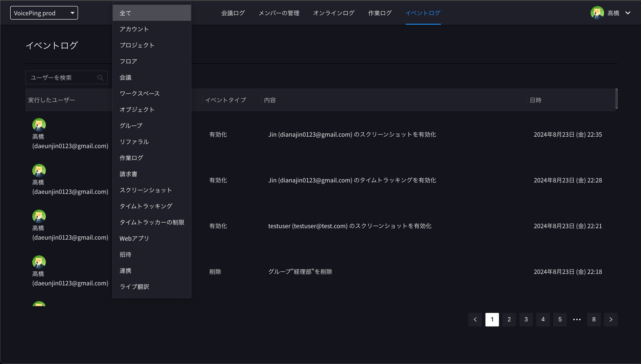Open the VoicePing prod workspace selector

[x=44, y=13]
